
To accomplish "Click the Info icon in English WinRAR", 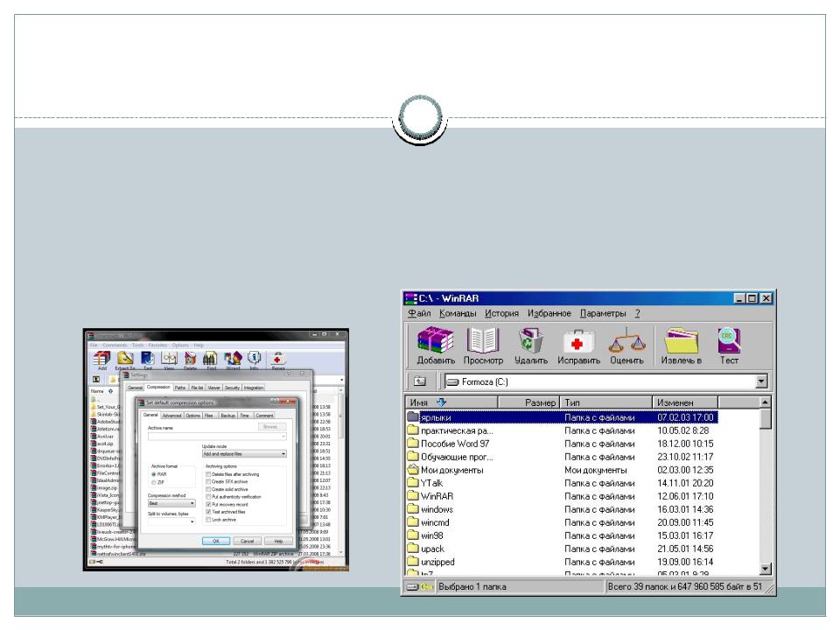I will tap(254, 357).
